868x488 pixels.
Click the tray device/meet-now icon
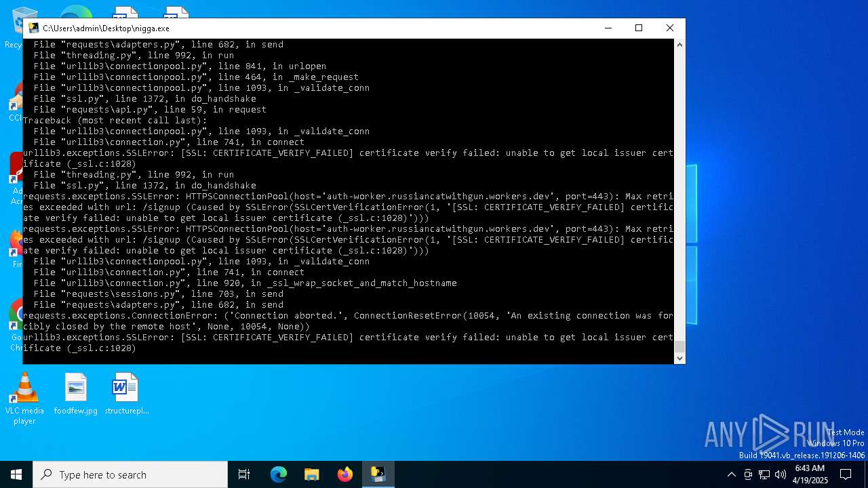pyautogui.click(x=748, y=474)
